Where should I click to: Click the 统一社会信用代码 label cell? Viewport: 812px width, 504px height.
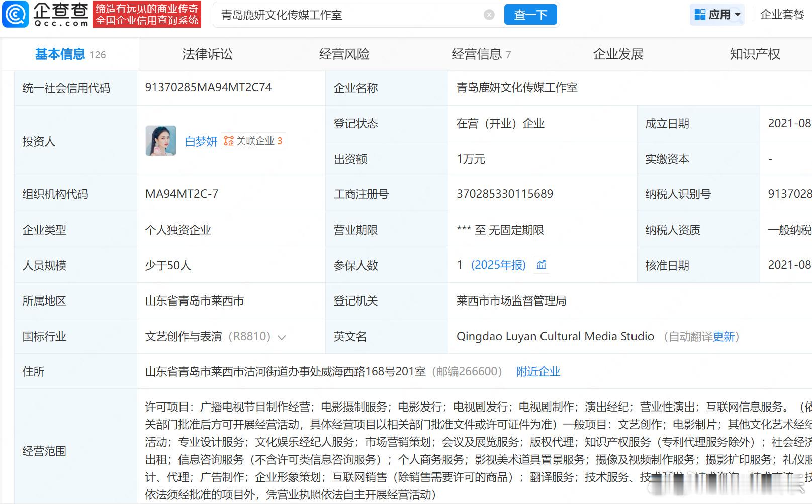[x=75, y=88]
